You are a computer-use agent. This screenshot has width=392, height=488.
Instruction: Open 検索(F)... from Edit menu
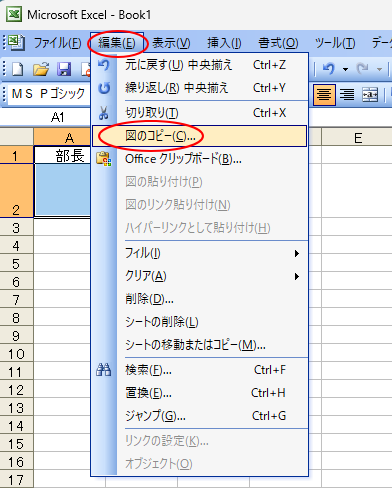(x=199, y=370)
